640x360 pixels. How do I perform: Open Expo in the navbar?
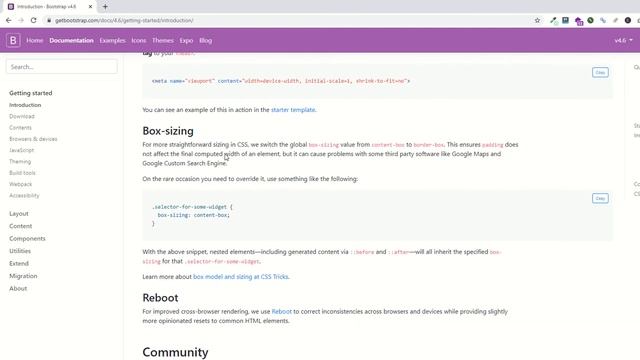(x=186, y=40)
